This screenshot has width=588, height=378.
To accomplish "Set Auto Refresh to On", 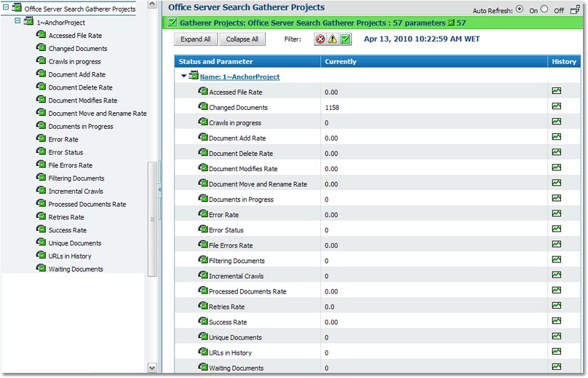I will point(520,9).
